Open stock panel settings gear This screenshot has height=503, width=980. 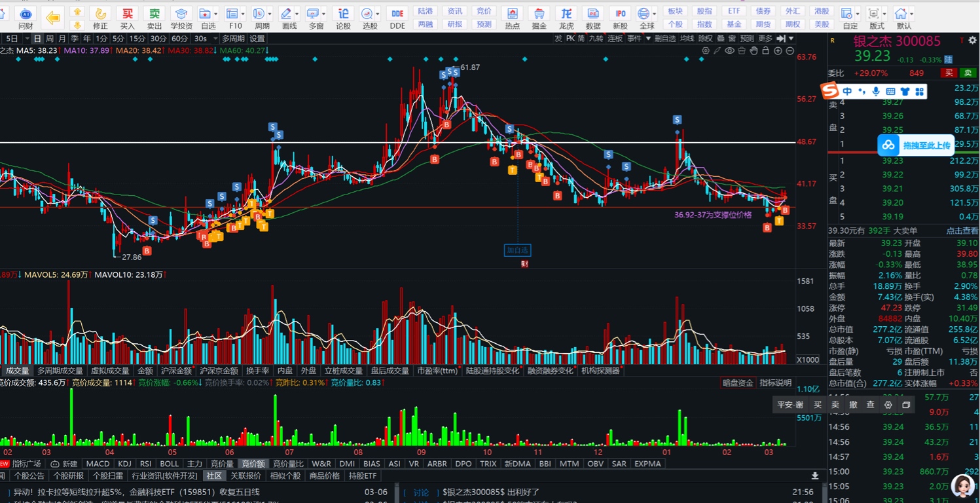coord(971,40)
